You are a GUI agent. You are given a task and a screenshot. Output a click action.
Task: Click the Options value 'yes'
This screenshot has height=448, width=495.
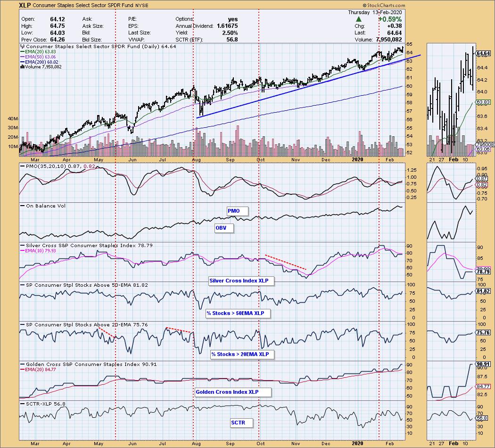click(x=233, y=19)
